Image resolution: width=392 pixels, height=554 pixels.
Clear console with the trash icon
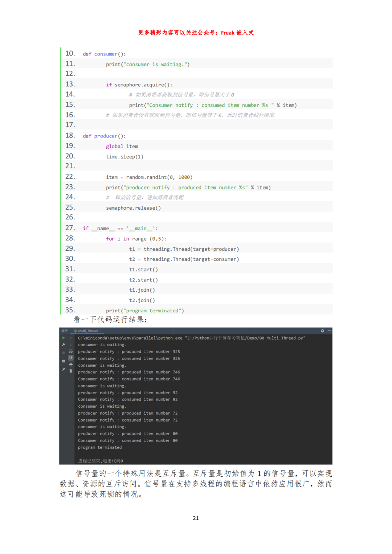(71, 371)
